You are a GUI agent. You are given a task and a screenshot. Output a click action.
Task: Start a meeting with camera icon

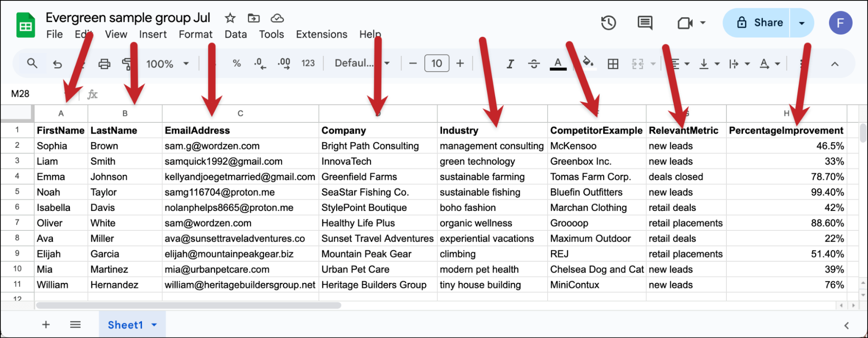685,23
